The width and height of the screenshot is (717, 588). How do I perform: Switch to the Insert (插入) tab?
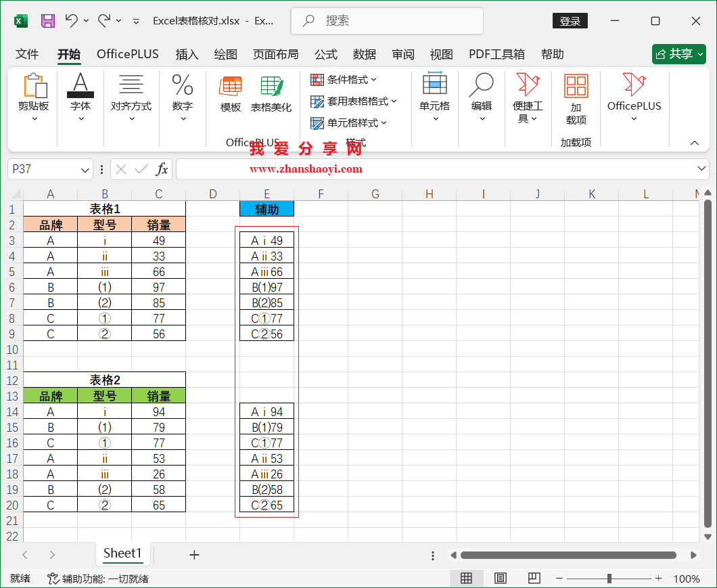(x=187, y=54)
